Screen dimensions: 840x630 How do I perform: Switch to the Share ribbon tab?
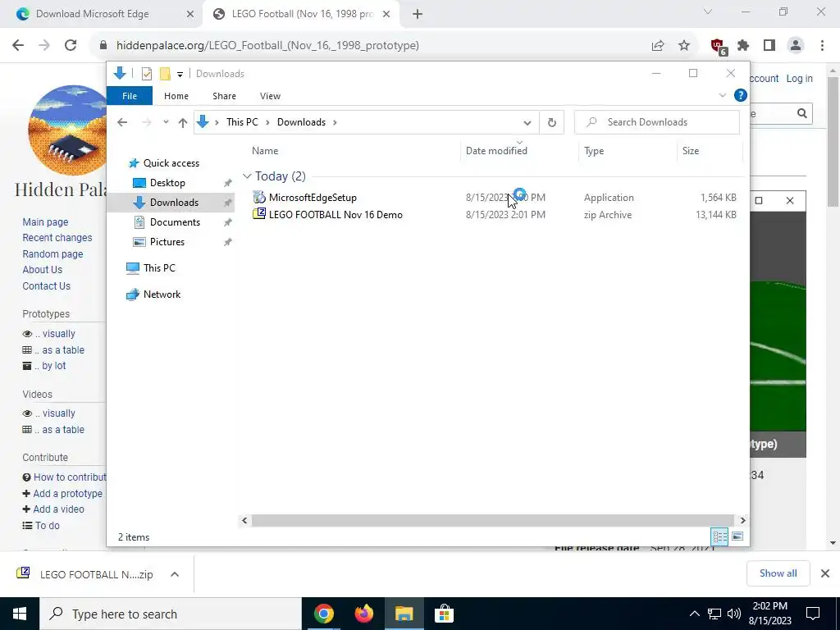(224, 96)
